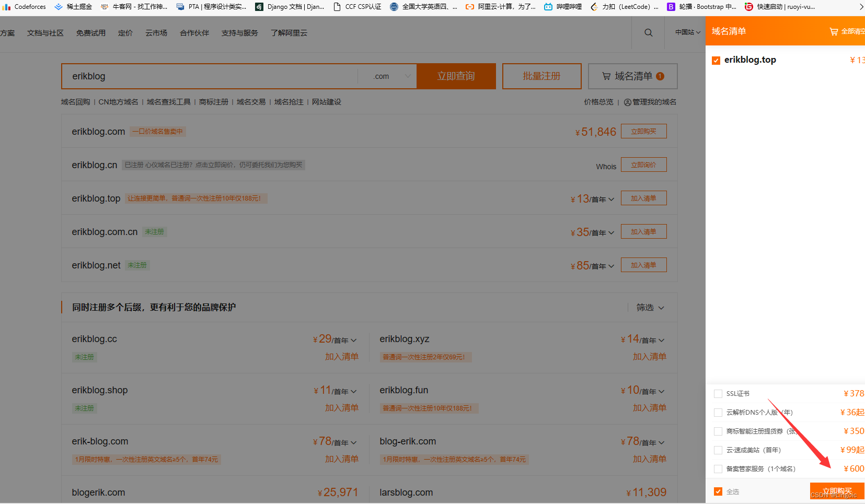Open the CCF CSP认证 bookmark
865x504 pixels.
click(x=357, y=7)
